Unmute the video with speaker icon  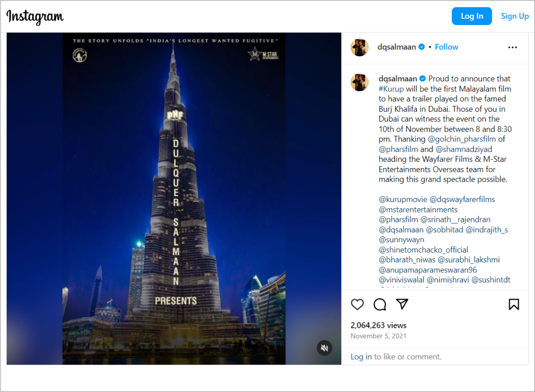tap(324, 348)
